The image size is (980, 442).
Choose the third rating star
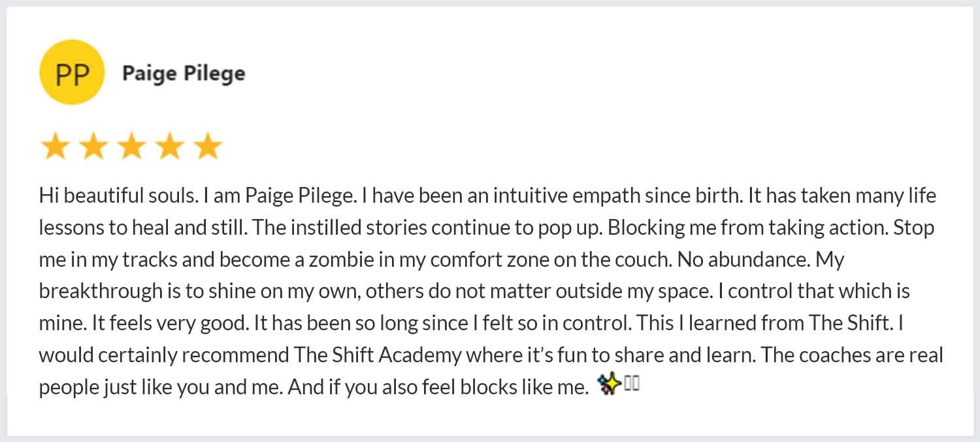click(x=131, y=147)
